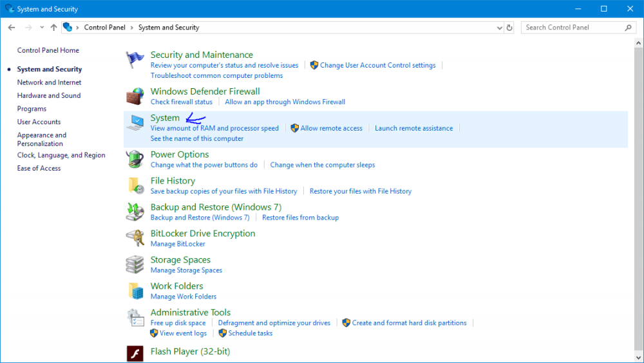This screenshot has height=363, width=644.
Task: Click Review your computer's status link
Action: [224, 65]
